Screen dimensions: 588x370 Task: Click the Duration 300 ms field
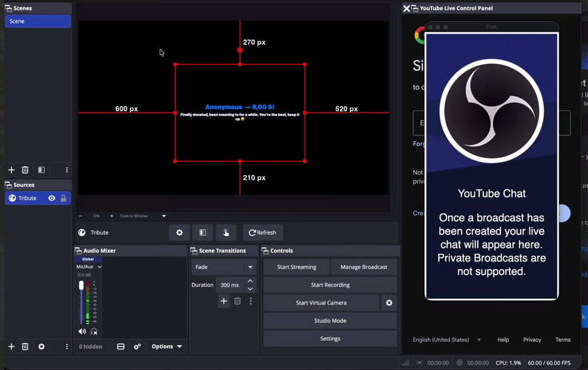[230, 285]
